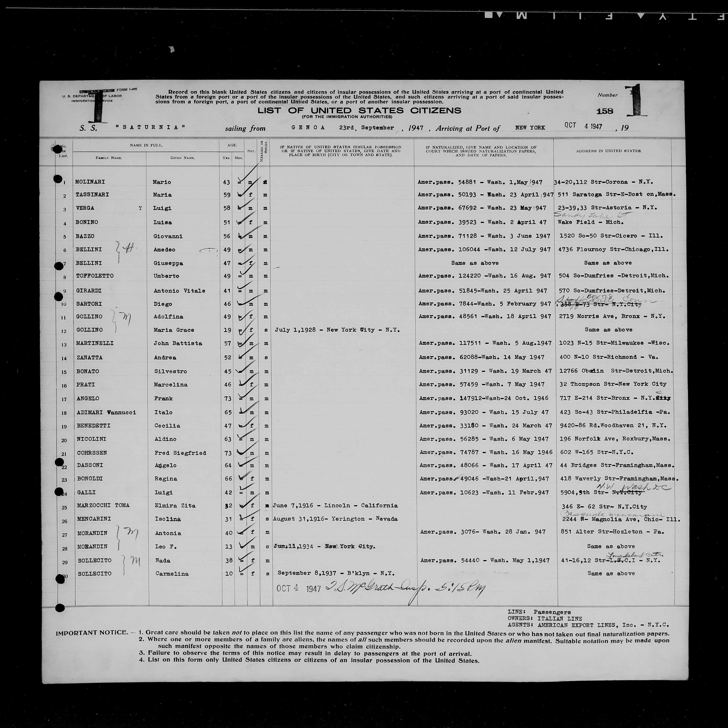Click the given name Carmelina
Image resolution: width=728 pixels, height=728 pixels.
(172, 574)
